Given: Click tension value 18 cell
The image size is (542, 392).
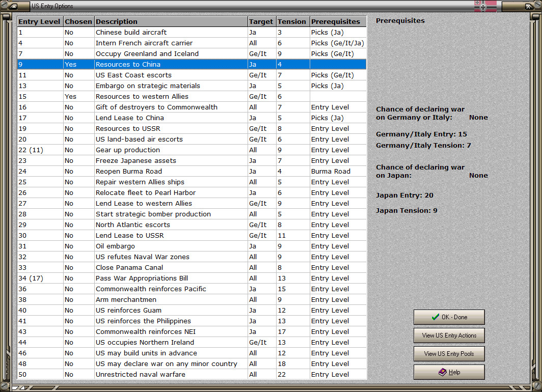Looking at the screenshot, I should point(293,365).
